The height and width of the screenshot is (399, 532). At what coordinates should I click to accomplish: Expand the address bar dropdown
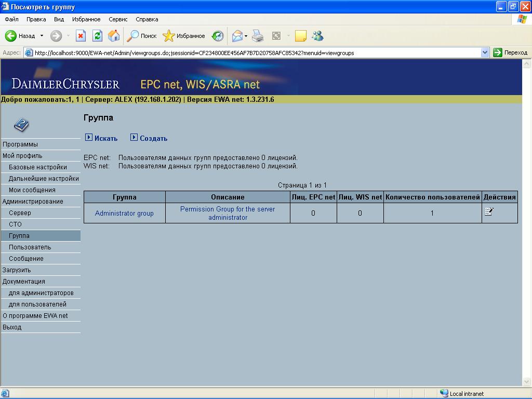(x=485, y=52)
